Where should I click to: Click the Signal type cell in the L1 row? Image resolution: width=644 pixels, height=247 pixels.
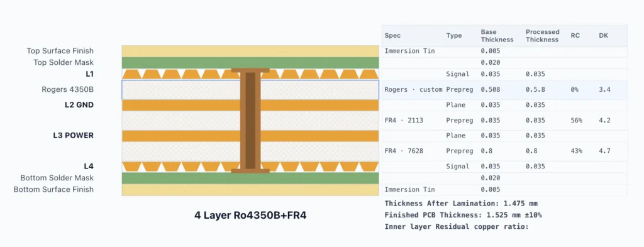pyautogui.click(x=458, y=74)
